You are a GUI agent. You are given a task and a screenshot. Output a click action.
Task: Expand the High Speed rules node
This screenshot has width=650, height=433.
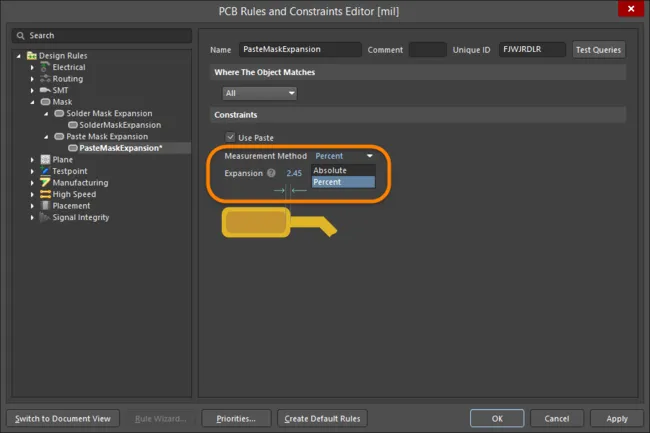point(32,194)
